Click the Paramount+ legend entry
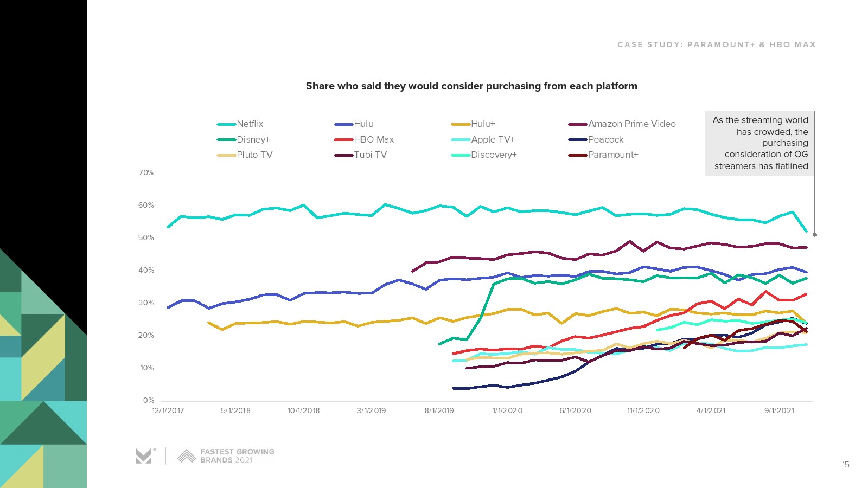The height and width of the screenshot is (488, 868). coord(613,155)
